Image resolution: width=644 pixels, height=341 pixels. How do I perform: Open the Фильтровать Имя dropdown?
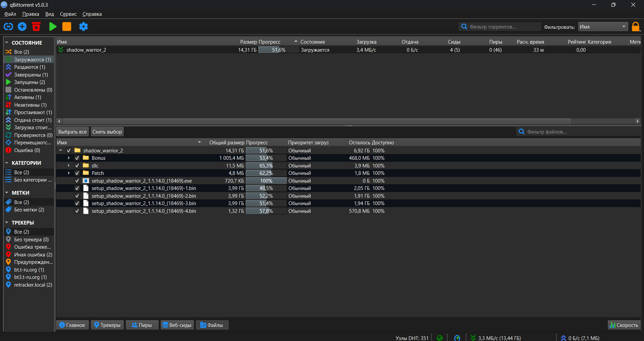[603, 27]
